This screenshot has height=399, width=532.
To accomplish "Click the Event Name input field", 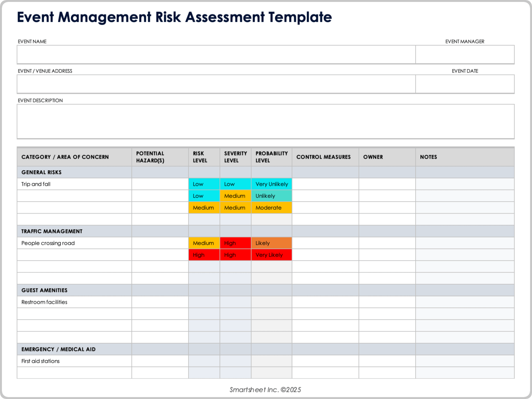I will point(216,54).
